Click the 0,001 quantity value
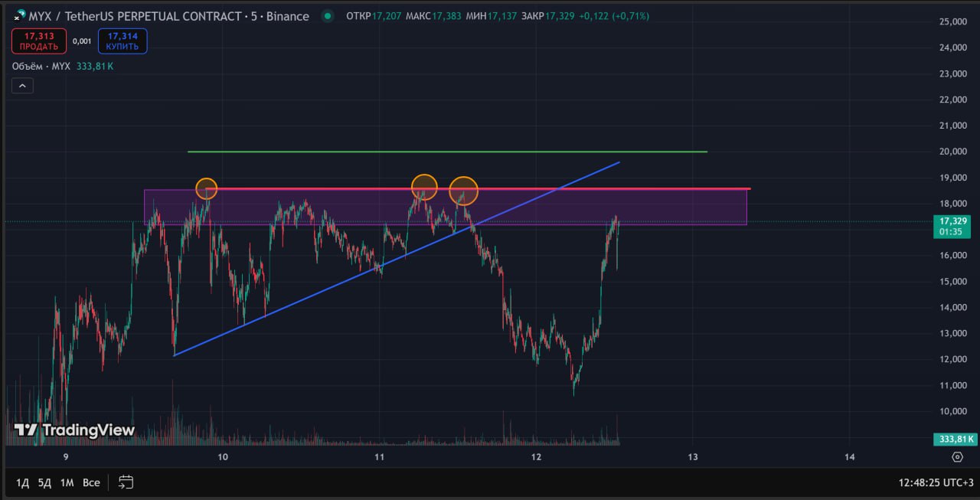980x500 pixels. [82, 41]
